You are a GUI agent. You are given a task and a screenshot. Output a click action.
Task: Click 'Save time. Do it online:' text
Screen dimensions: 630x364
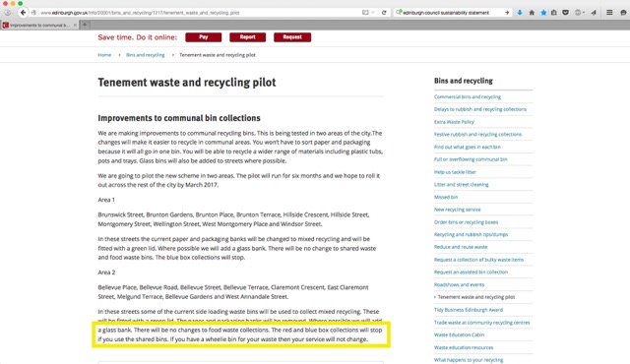point(138,37)
